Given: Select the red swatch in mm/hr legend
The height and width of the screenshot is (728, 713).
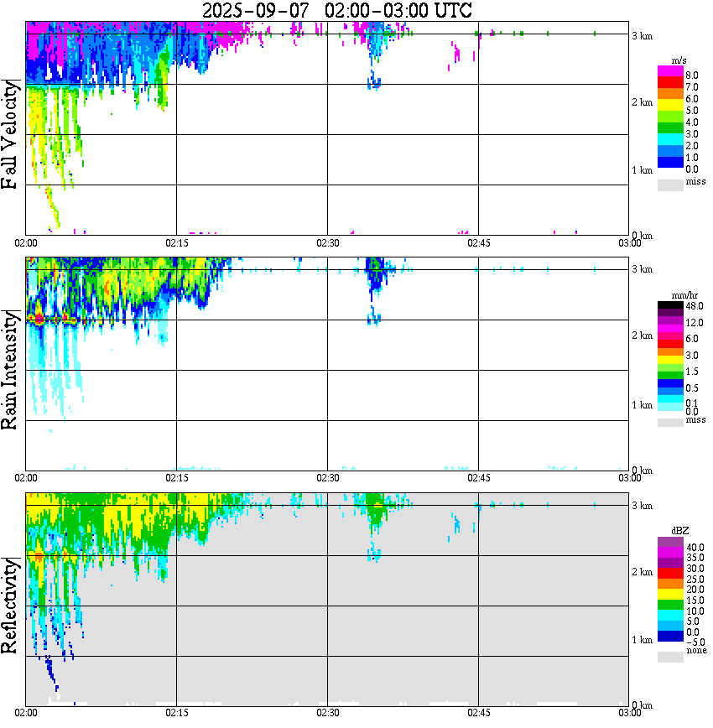Looking at the screenshot, I should (x=670, y=344).
